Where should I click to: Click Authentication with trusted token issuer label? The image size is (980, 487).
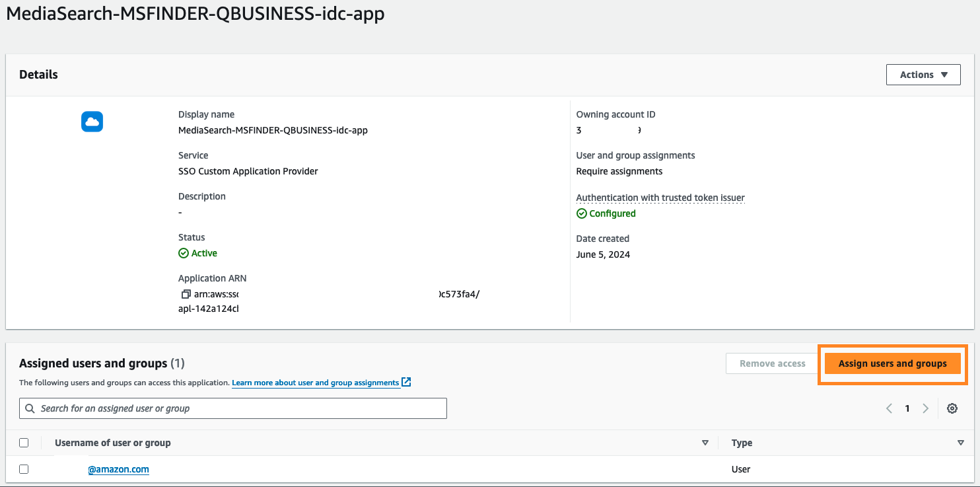660,198
